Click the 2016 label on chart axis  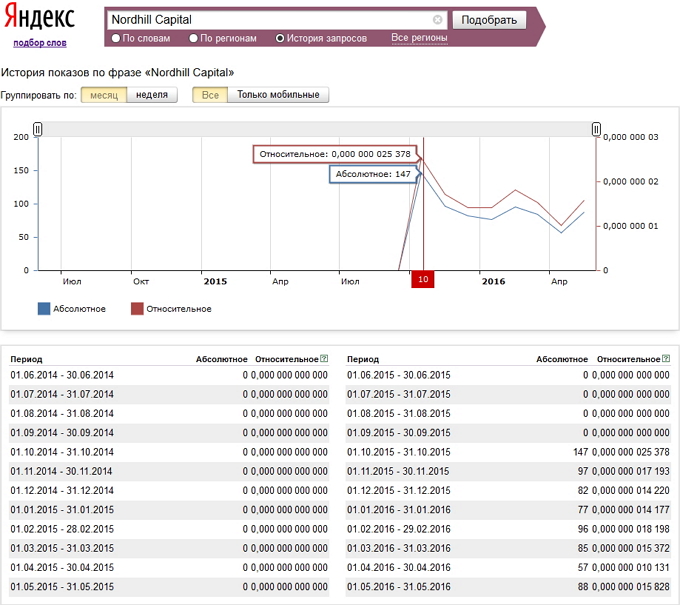pyautogui.click(x=494, y=281)
